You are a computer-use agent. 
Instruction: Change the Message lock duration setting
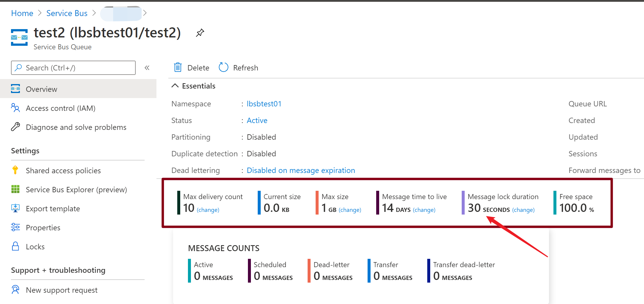tap(523, 210)
